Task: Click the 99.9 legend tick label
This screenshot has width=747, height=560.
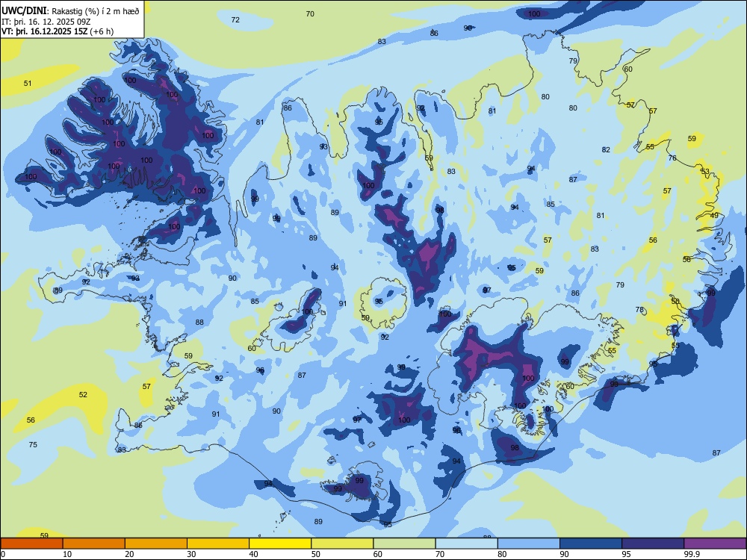Action: pyautogui.click(x=692, y=554)
